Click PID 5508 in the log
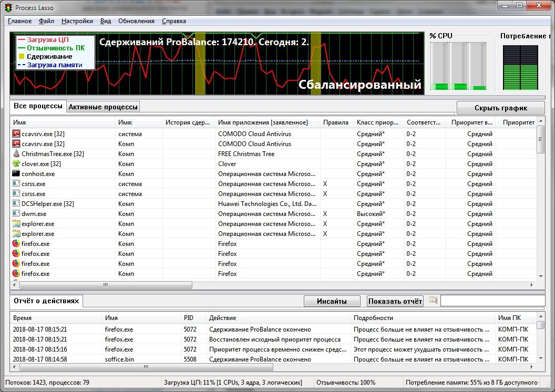This screenshot has height=392, width=555. pyautogui.click(x=190, y=359)
